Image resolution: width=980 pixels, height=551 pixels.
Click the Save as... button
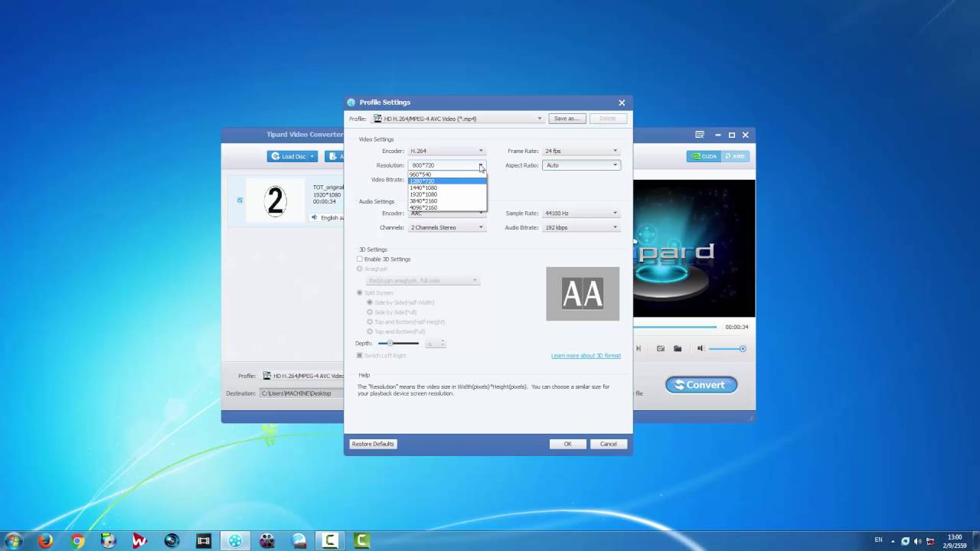(567, 119)
